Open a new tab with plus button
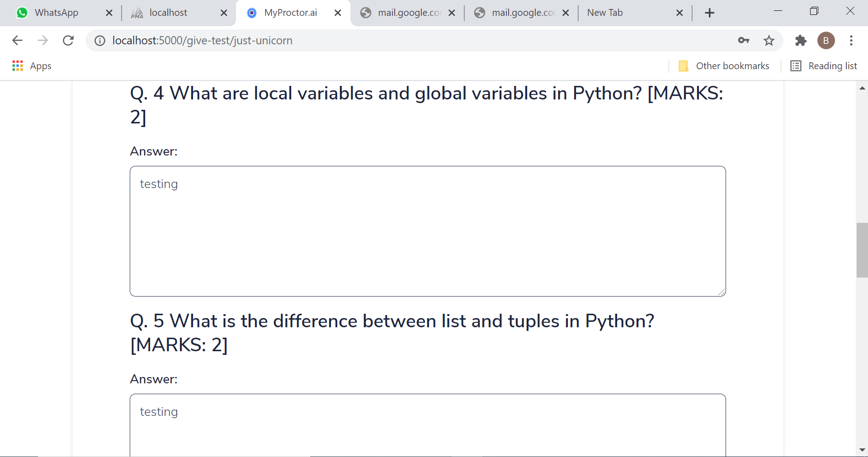Image resolution: width=868 pixels, height=457 pixels. click(x=709, y=13)
